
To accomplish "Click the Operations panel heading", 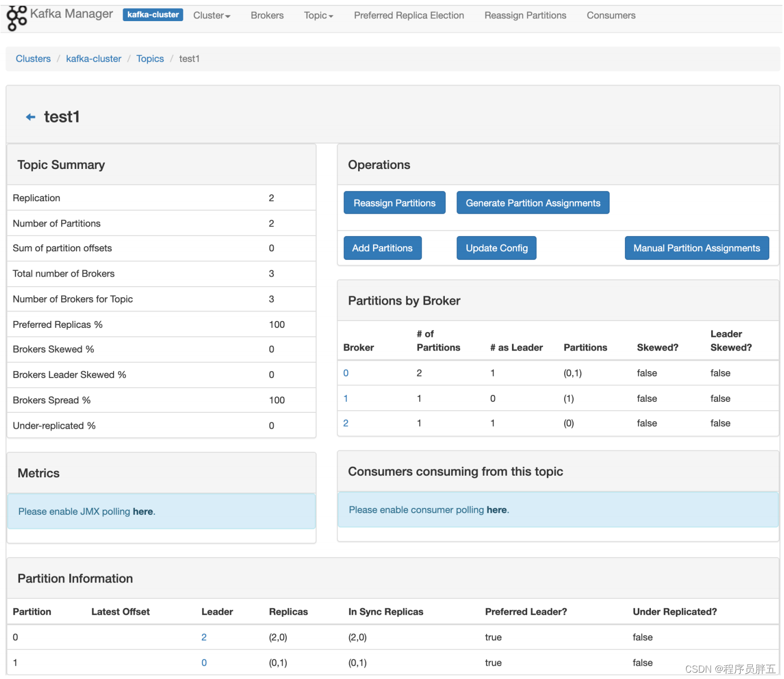I will pyautogui.click(x=379, y=165).
